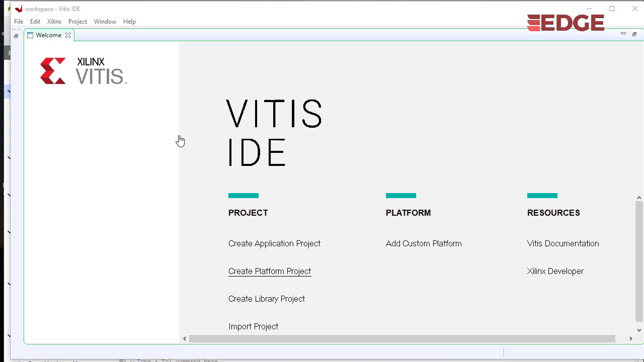Viewport: 644px width, 362px height.
Task: Open the Window menu
Action: pyautogui.click(x=105, y=22)
